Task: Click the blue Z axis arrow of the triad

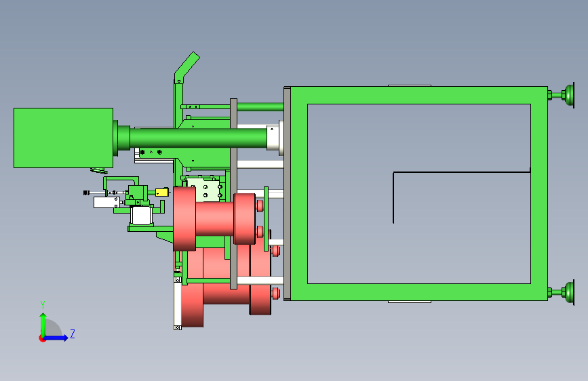Action: tap(56, 338)
